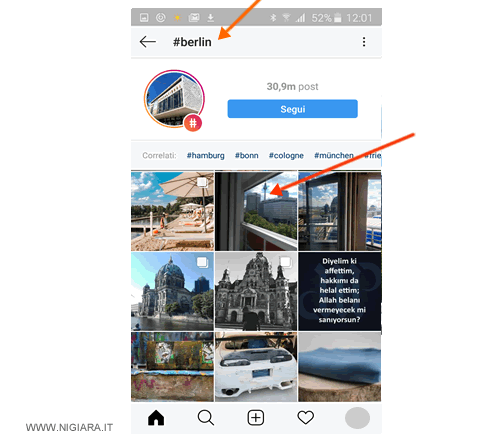Open the Berlin Cathedral color photo

click(172, 291)
